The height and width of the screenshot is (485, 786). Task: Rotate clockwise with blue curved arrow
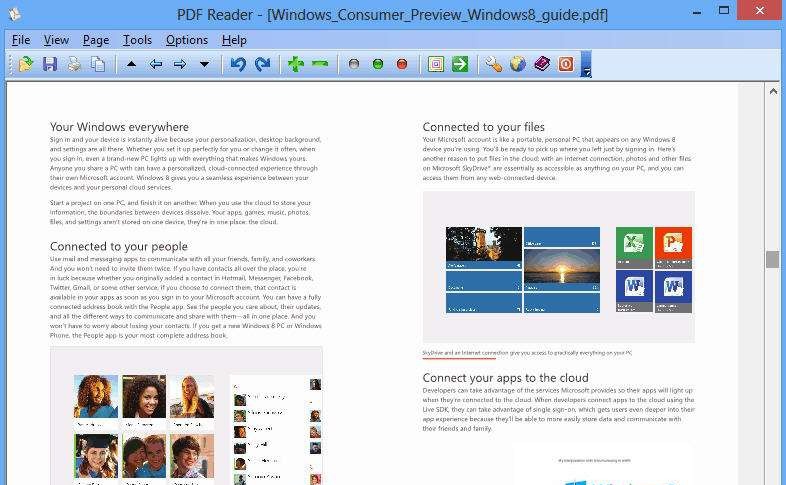(262, 64)
